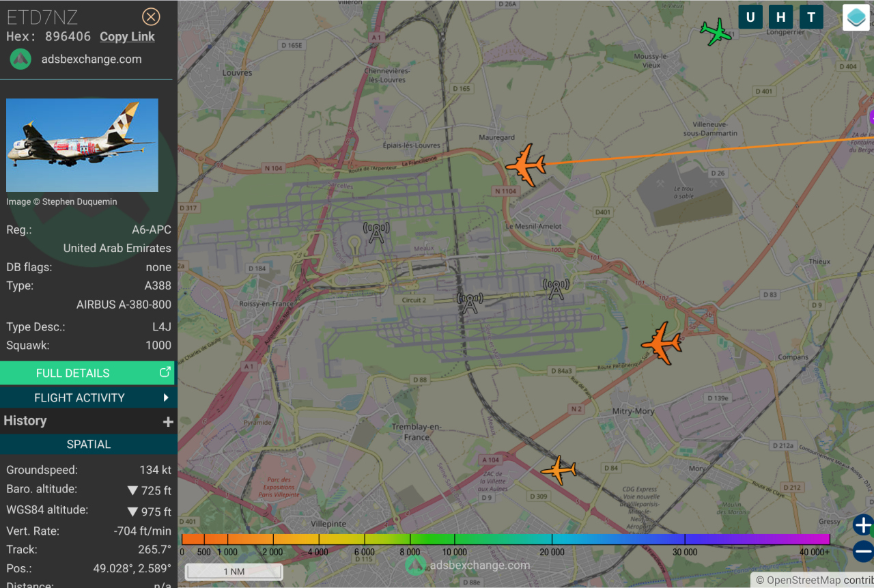This screenshot has width=874, height=588.
Task: Close the ETD7NZ aircraft info panel
Action: pyautogui.click(x=151, y=17)
